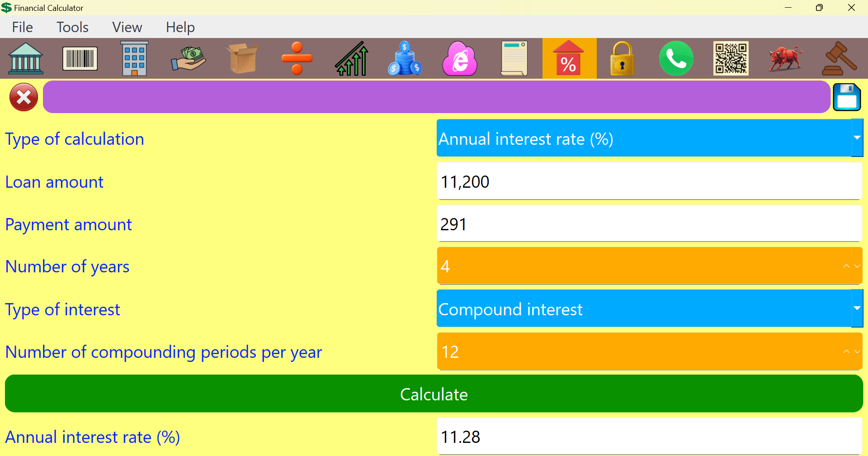Click the package/box tool

(243, 58)
